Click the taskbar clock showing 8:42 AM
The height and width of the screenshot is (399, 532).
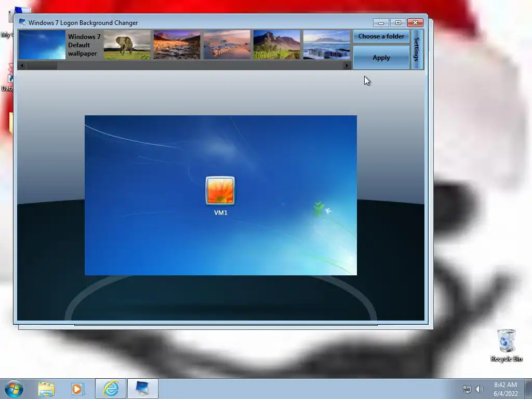tap(506, 389)
